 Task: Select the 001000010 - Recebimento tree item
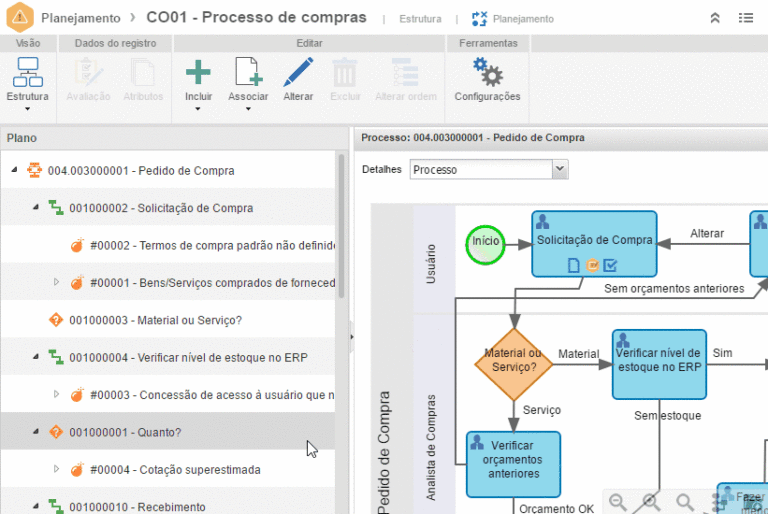(x=137, y=507)
